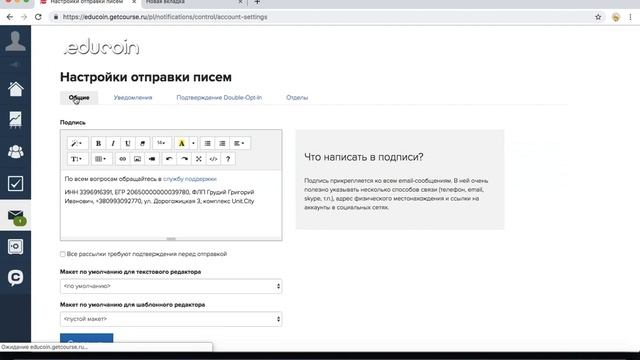640x360 pixels.
Task: Click the educoin logo
Action: point(102,47)
